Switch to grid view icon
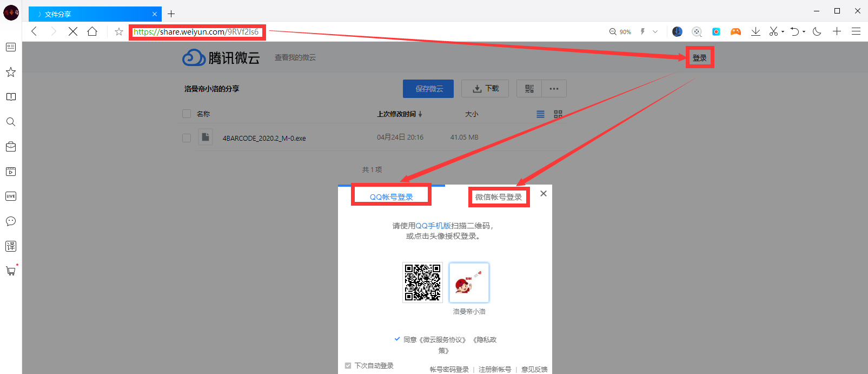The image size is (868, 374). tap(558, 114)
